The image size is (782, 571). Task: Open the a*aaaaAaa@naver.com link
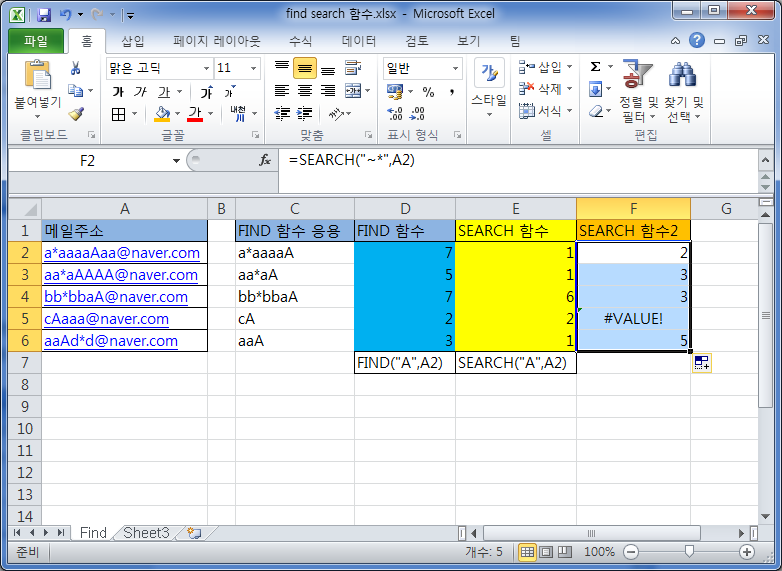click(x=122, y=253)
